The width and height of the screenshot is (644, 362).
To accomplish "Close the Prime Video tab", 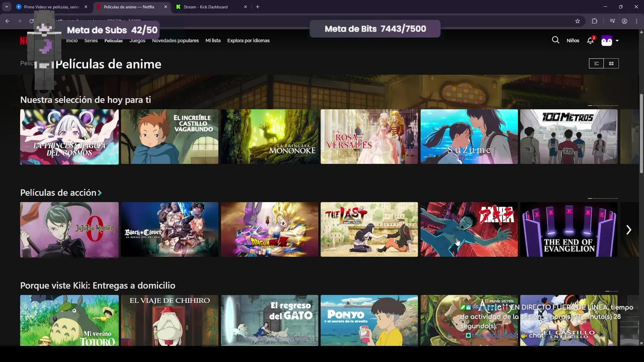I will pos(86,7).
